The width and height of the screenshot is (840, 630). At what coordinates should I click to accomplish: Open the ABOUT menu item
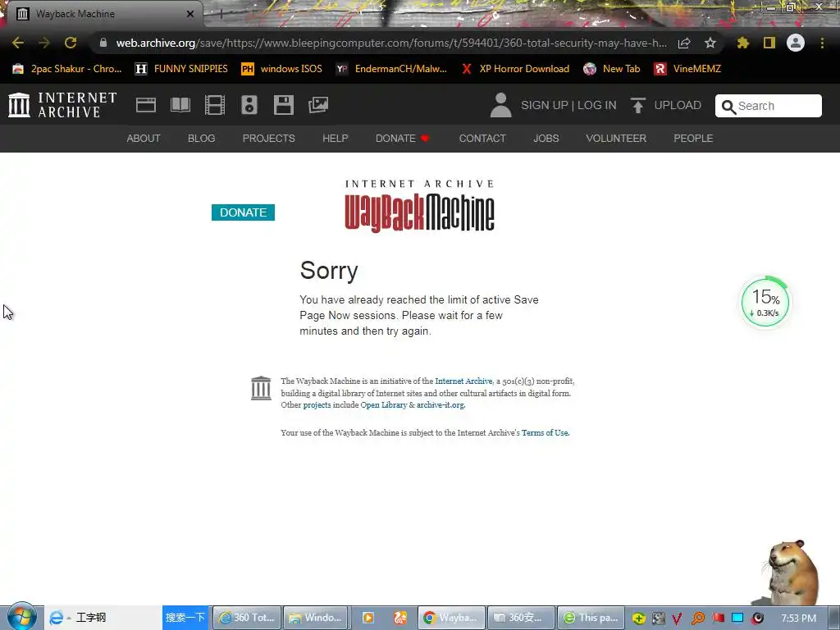click(x=144, y=138)
